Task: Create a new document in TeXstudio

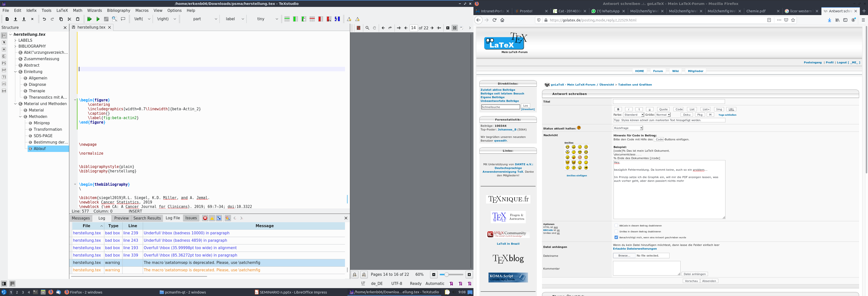Action: click(7, 19)
